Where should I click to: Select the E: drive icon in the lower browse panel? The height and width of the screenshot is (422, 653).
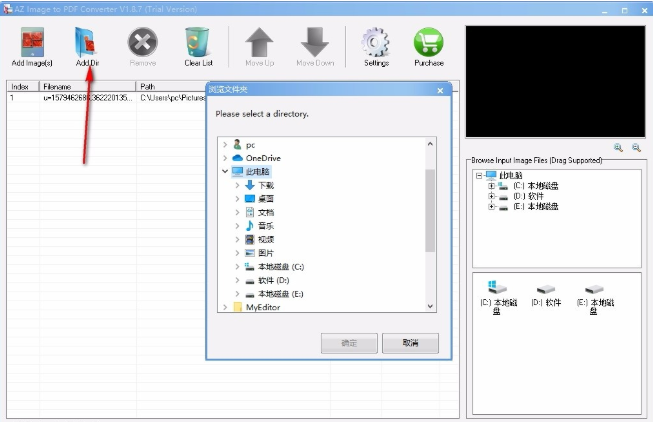[594, 289]
